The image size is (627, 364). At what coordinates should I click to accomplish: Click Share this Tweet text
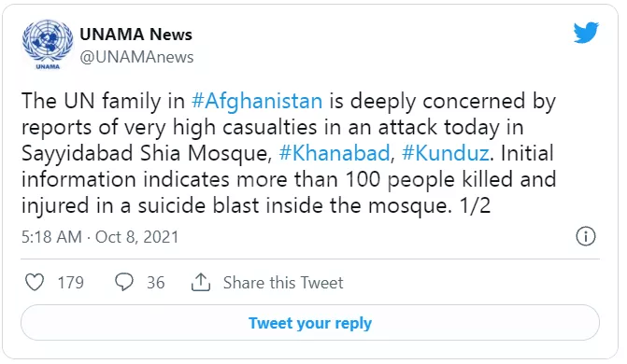point(283,283)
